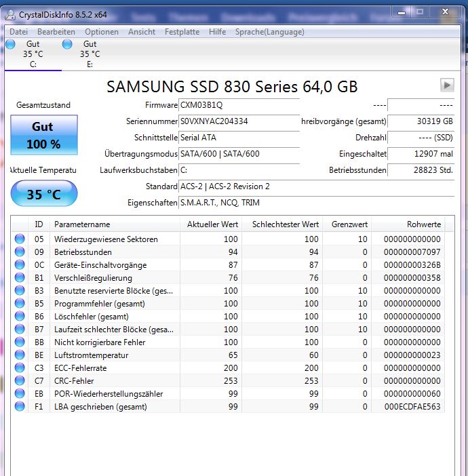Image resolution: width=468 pixels, height=476 pixels.
Task: Click the CRC-Fehler parameter name
Action: 74,381
